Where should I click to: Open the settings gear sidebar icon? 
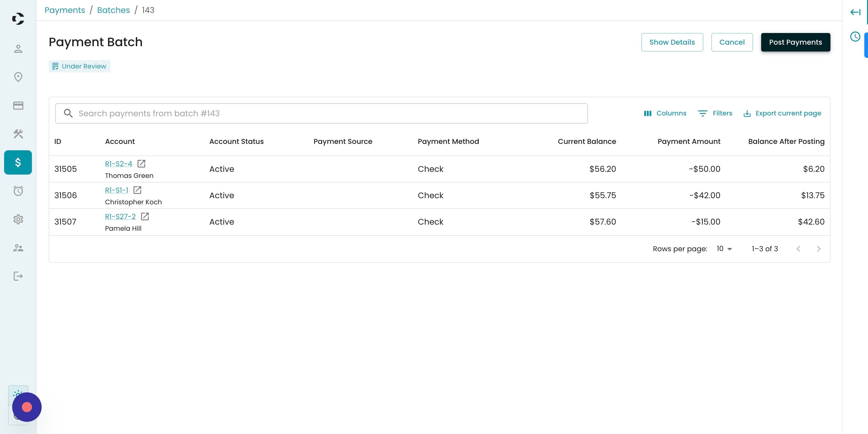(18, 219)
